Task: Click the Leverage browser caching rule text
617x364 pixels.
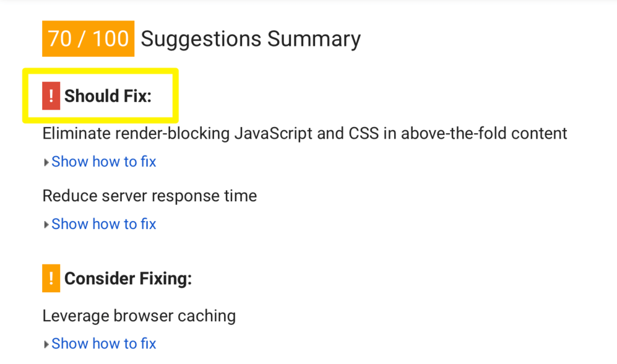Action: point(139,316)
